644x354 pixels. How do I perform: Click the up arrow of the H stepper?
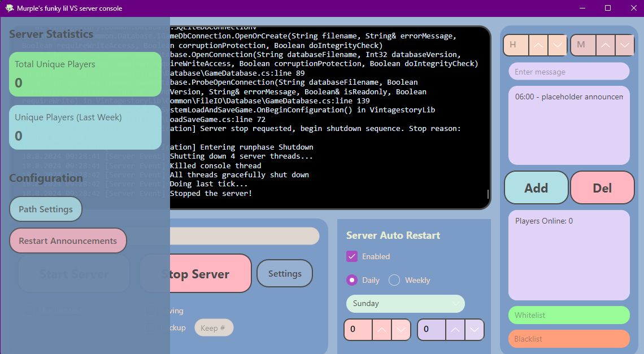point(538,45)
